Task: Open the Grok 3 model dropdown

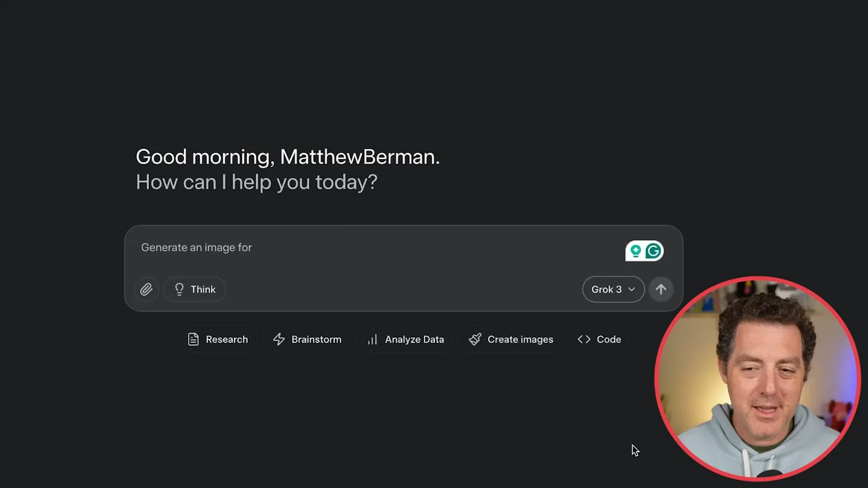Action: coord(613,290)
